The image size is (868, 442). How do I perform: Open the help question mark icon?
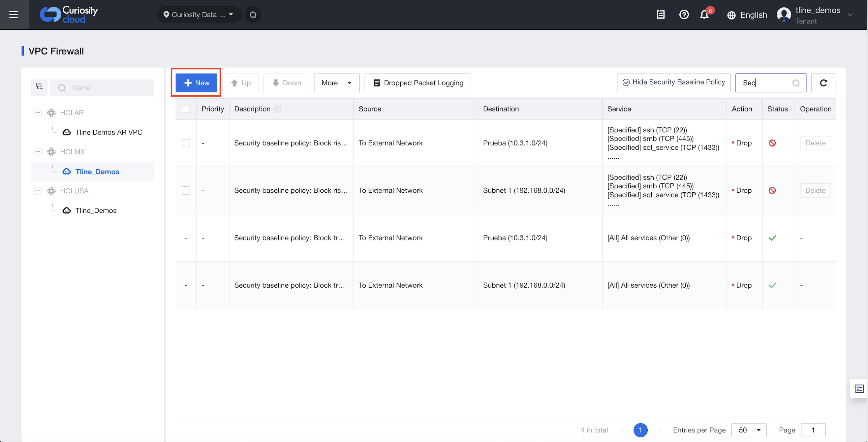coord(684,15)
